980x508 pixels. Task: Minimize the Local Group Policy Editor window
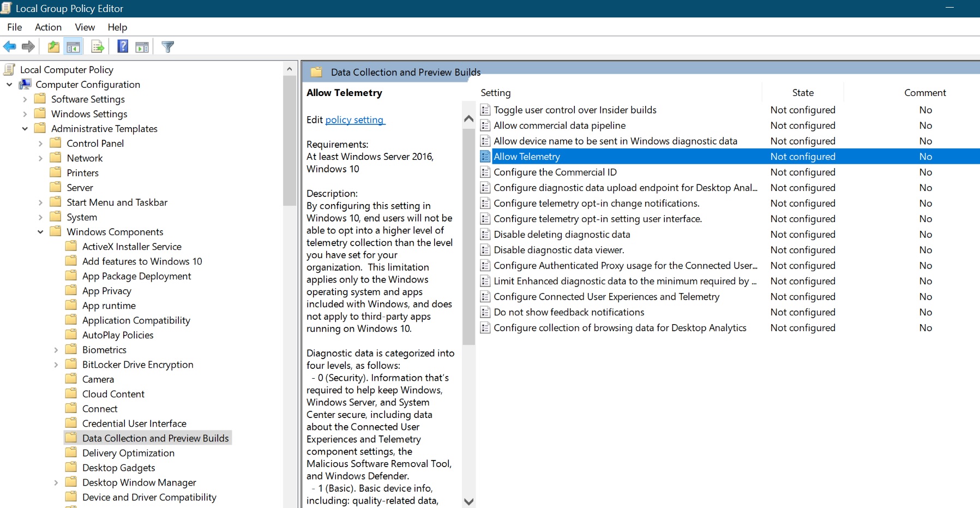click(949, 8)
